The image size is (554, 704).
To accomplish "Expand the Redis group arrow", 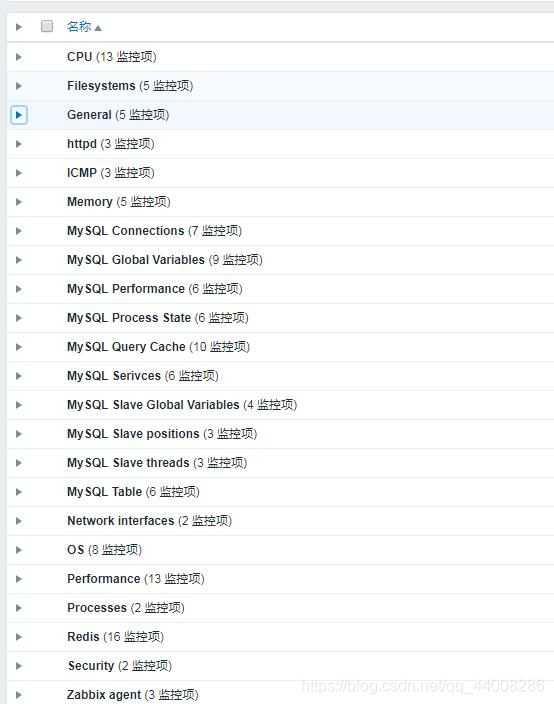I will pos(18,637).
